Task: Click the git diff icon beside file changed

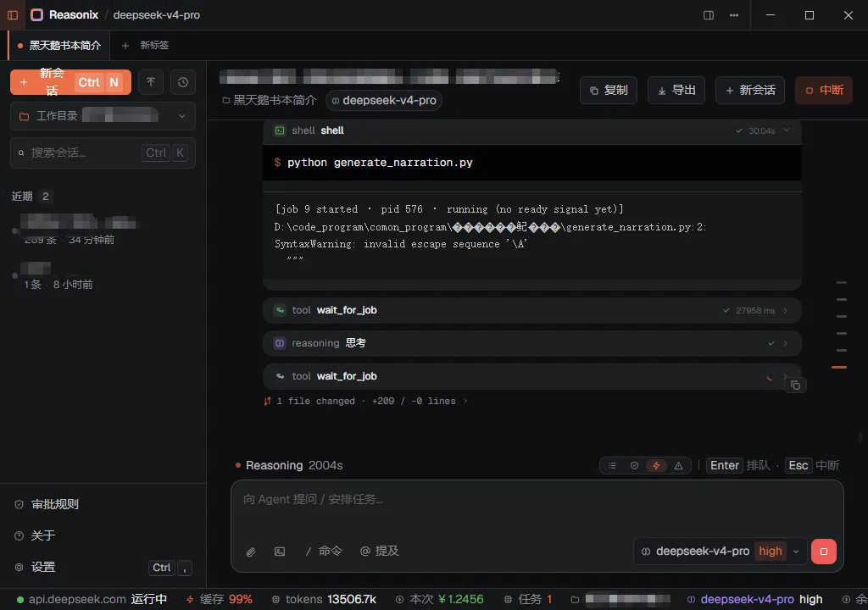Action: coord(267,402)
